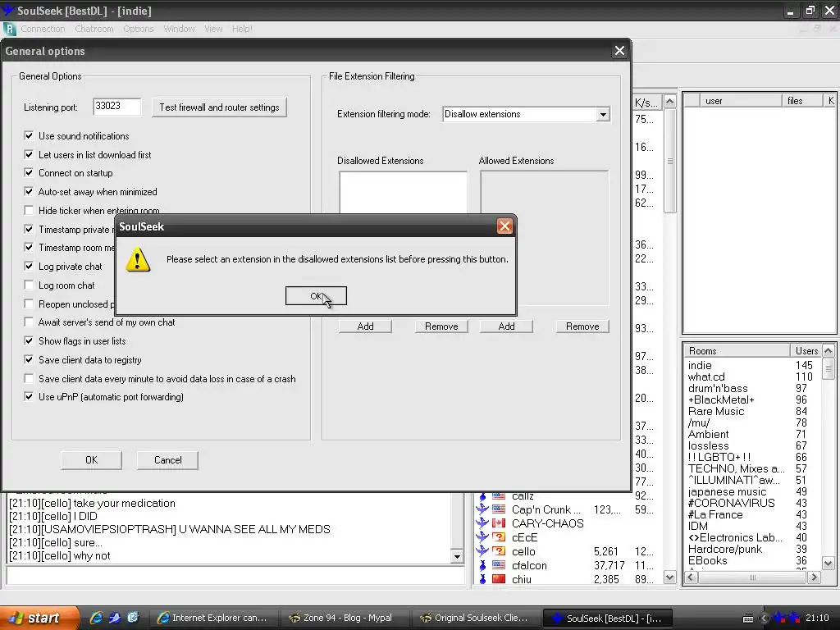Click user list scroll up arrow

pos(669,101)
